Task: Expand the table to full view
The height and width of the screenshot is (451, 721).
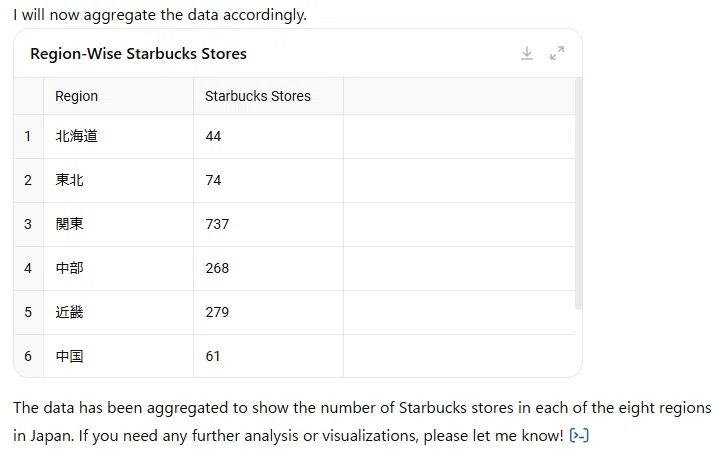Action: [x=557, y=53]
